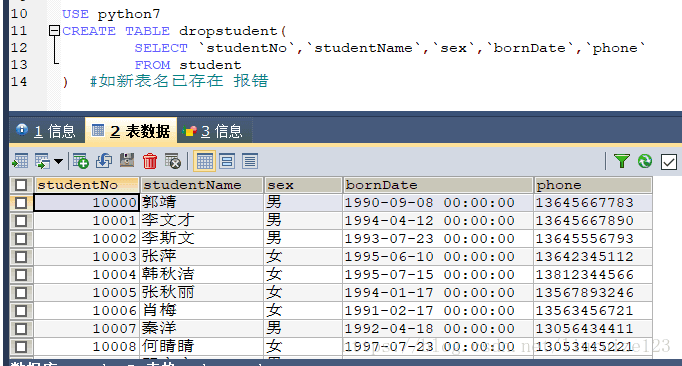Select the cell with studentNo 10000

(87, 203)
